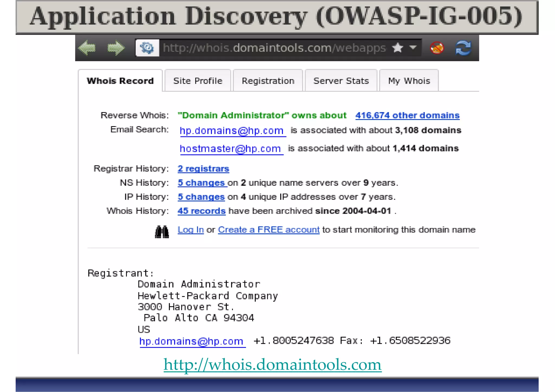Screen dimensions: 555x392
Task: Click the browser forward arrow
Action: click(116, 48)
